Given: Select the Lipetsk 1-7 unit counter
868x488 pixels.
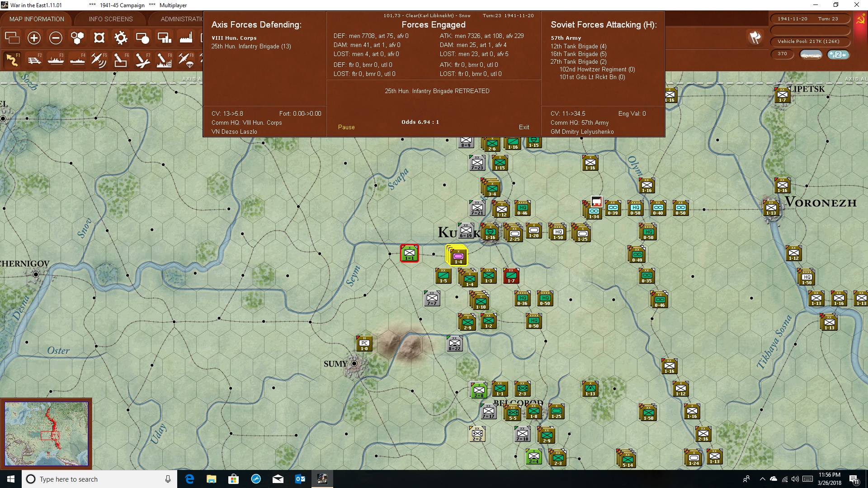Looking at the screenshot, I should coord(783,95).
